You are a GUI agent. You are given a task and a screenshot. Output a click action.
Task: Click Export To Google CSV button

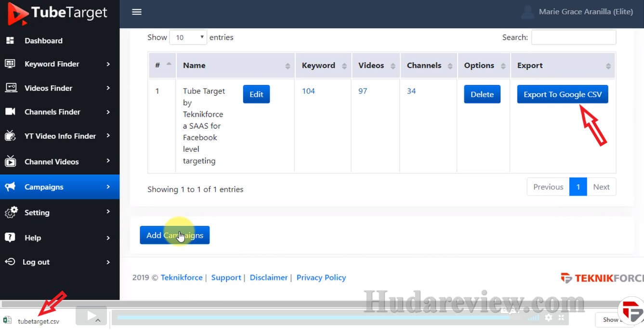[x=562, y=94]
